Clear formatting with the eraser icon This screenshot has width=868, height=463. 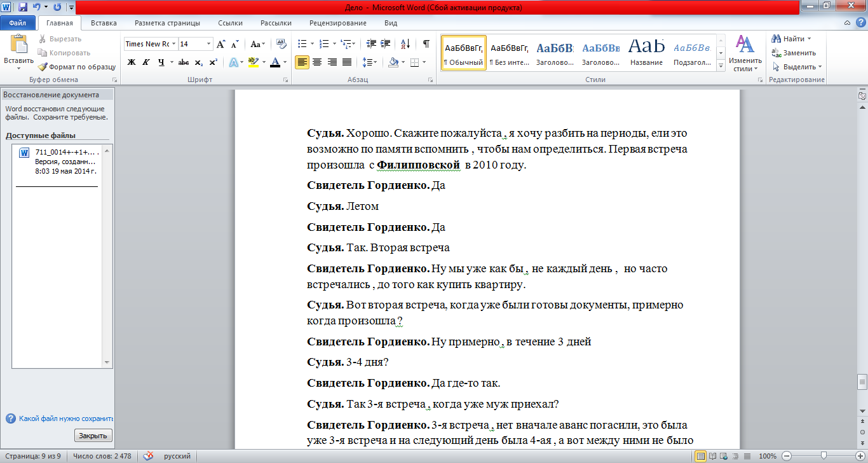[281, 44]
